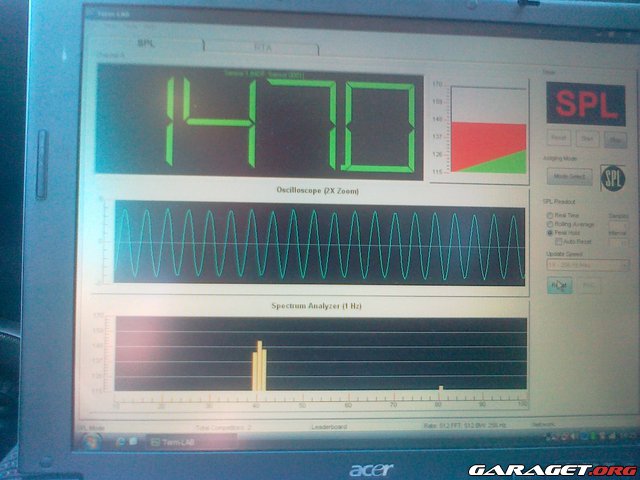Click the 40 Hz peak in Spectrum Analyzer
This screenshot has height=480, width=640.
point(259,366)
